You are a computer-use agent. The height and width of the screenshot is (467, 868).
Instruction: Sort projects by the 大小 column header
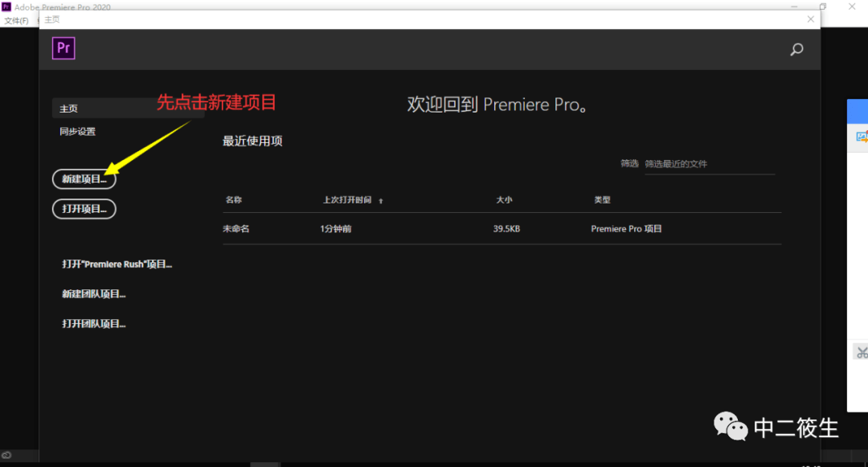coord(505,199)
